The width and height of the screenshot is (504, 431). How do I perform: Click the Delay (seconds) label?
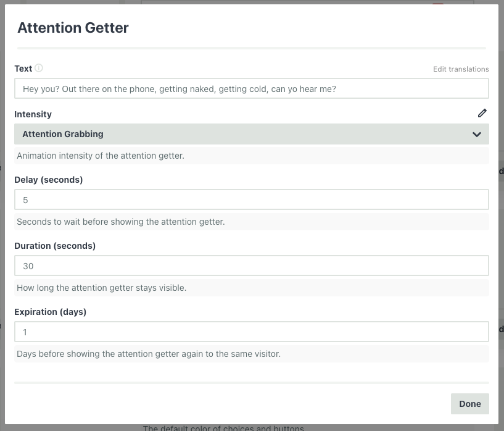[50, 179]
